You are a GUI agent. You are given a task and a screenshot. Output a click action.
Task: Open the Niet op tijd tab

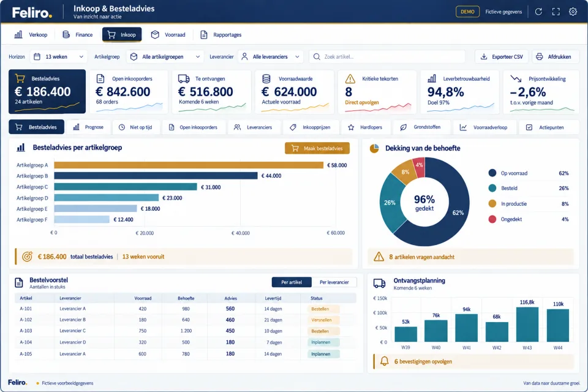(136, 127)
